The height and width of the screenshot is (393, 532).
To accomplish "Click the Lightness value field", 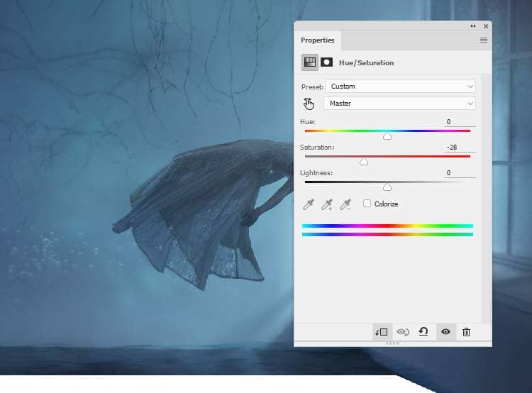I will (460, 173).
